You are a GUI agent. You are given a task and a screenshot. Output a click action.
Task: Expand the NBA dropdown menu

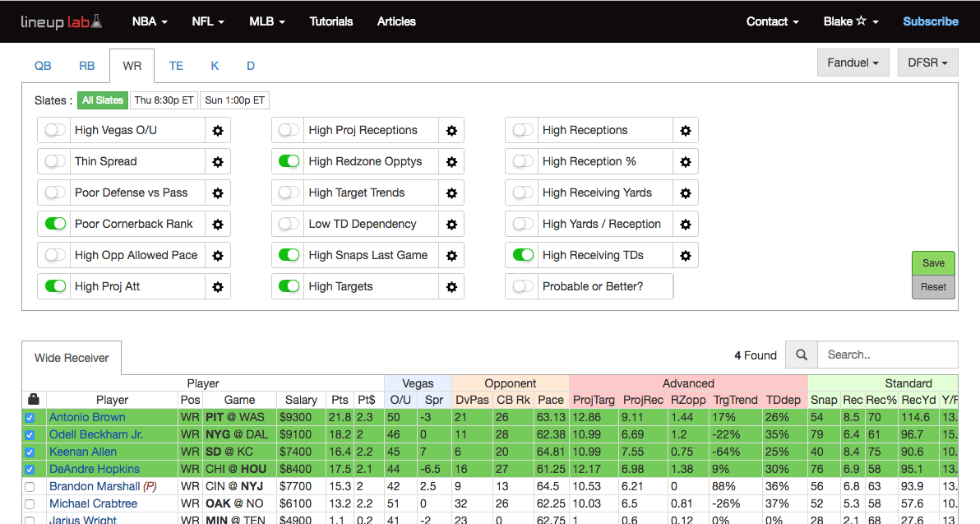tap(150, 21)
